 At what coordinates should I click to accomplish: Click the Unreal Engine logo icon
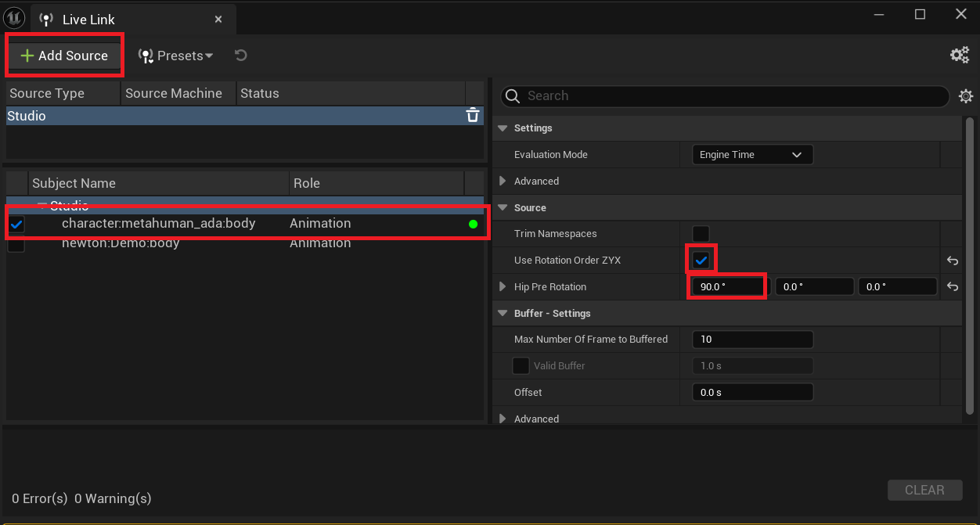15,18
